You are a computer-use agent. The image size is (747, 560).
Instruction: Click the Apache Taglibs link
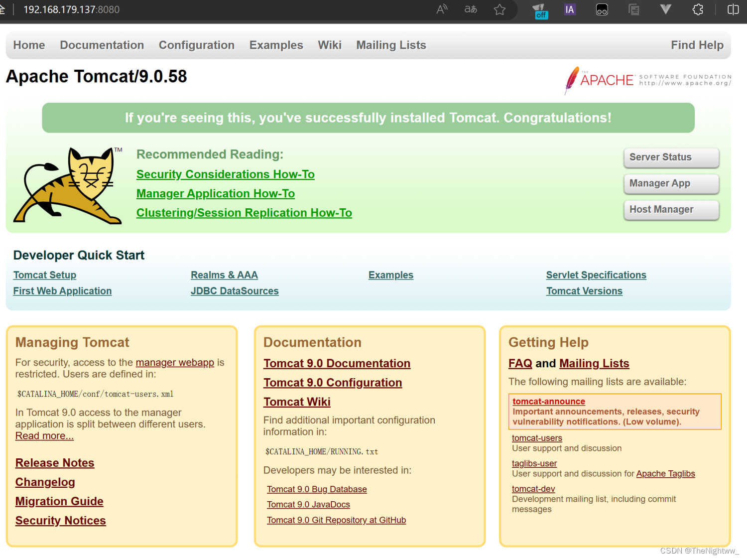coord(665,474)
